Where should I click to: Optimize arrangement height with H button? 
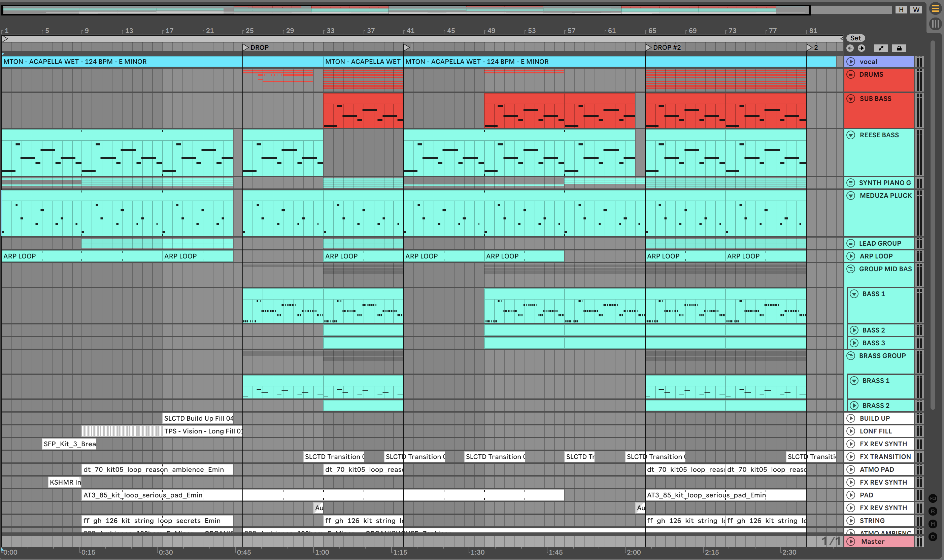tap(901, 9)
